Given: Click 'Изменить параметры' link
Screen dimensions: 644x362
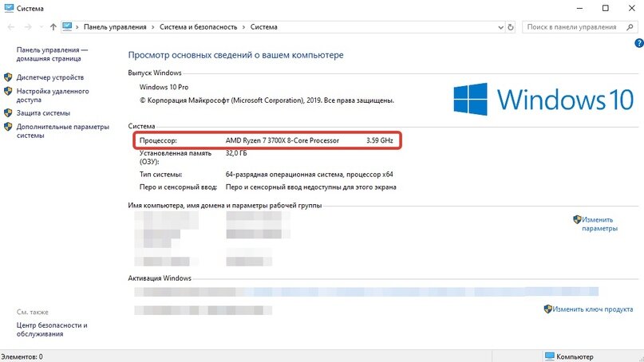Looking at the screenshot, I should pyautogui.click(x=599, y=224).
